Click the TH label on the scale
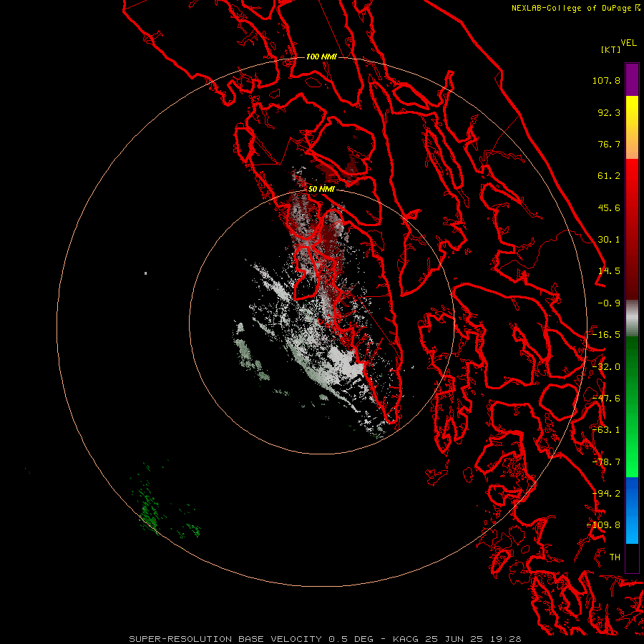644x644 pixels. (615, 557)
